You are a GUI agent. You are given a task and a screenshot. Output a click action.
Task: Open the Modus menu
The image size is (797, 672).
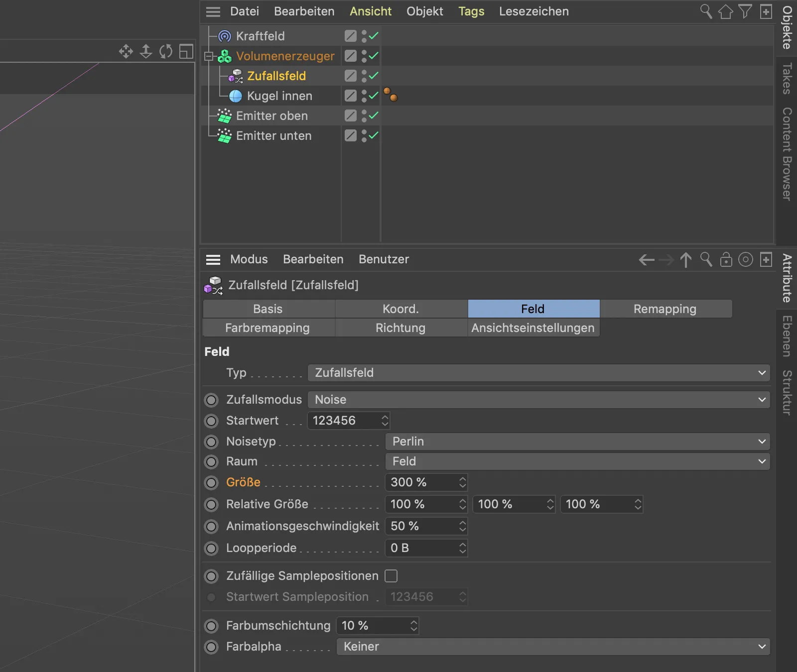249,259
